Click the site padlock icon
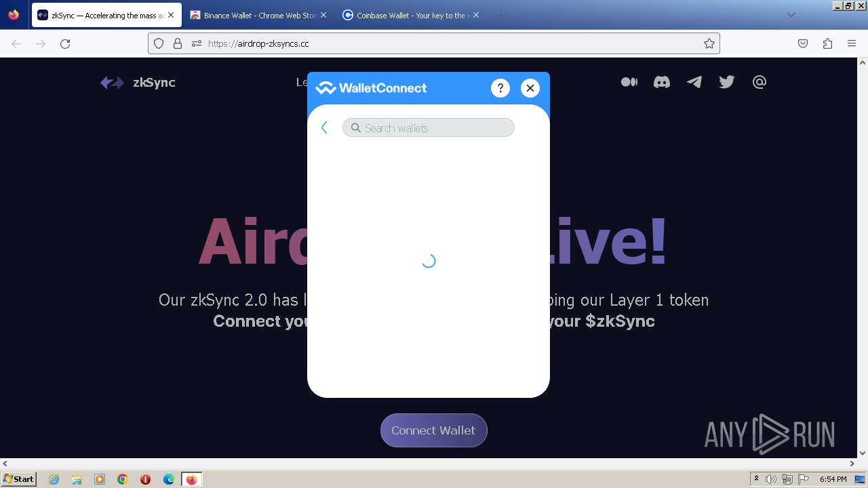 pyautogui.click(x=178, y=43)
